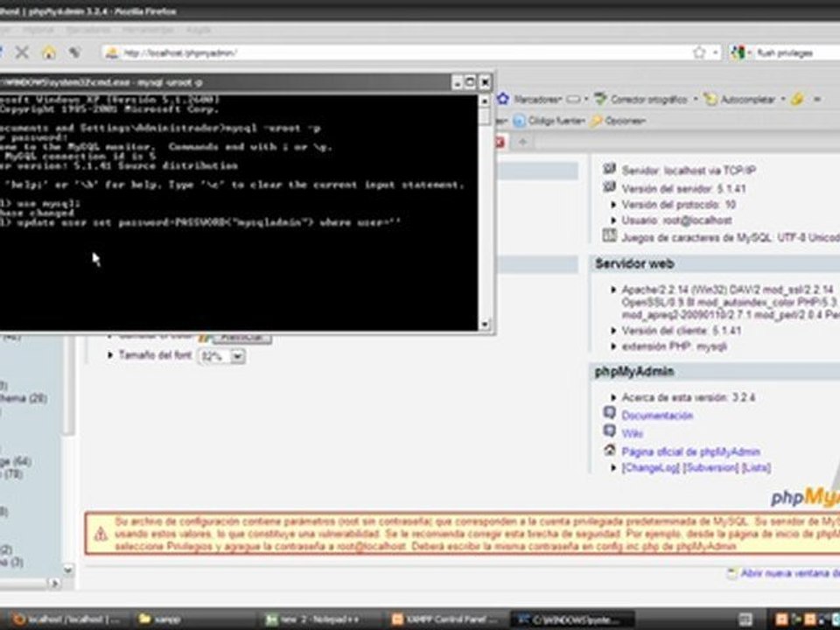Click the Tamaño del font label
This screenshot has width=840, height=630.
coord(156,355)
